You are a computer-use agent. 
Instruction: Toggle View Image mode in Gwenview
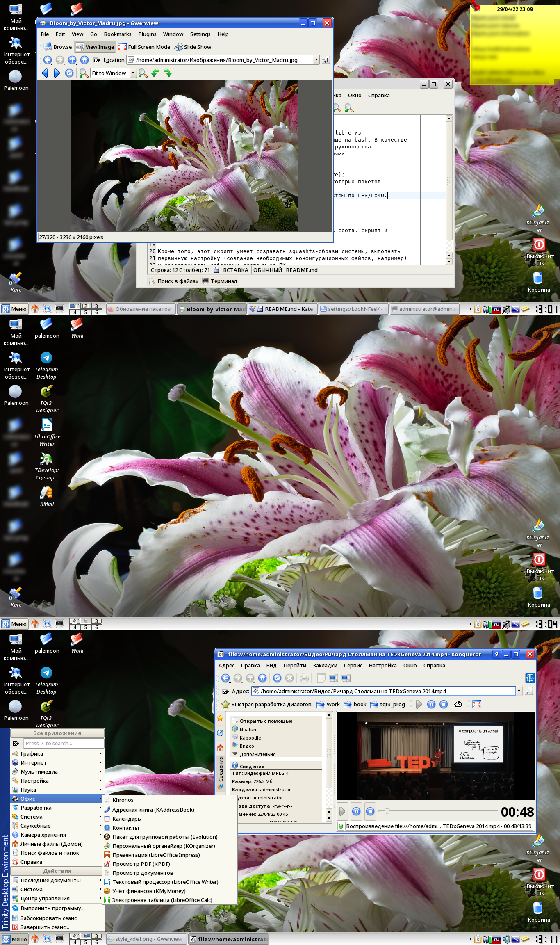95,47
